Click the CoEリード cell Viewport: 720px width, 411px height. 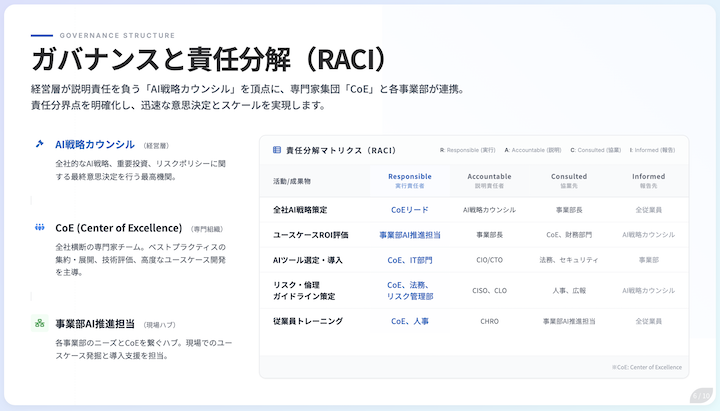coord(410,210)
